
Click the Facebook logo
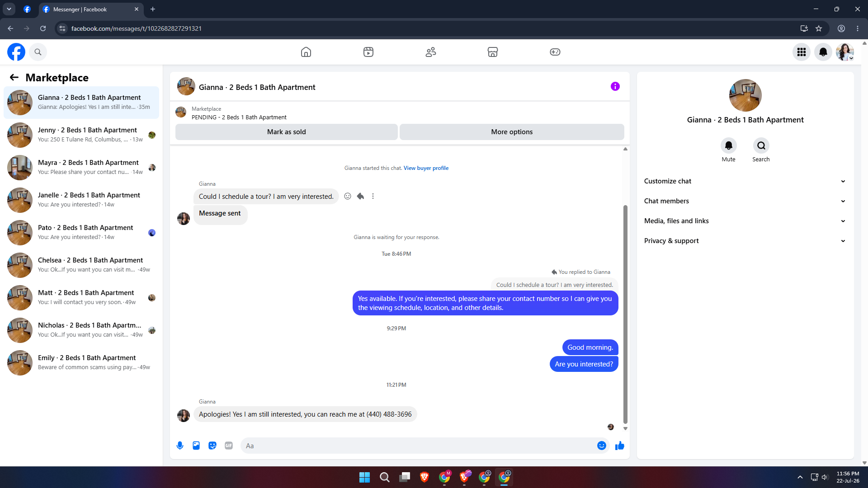(x=16, y=52)
